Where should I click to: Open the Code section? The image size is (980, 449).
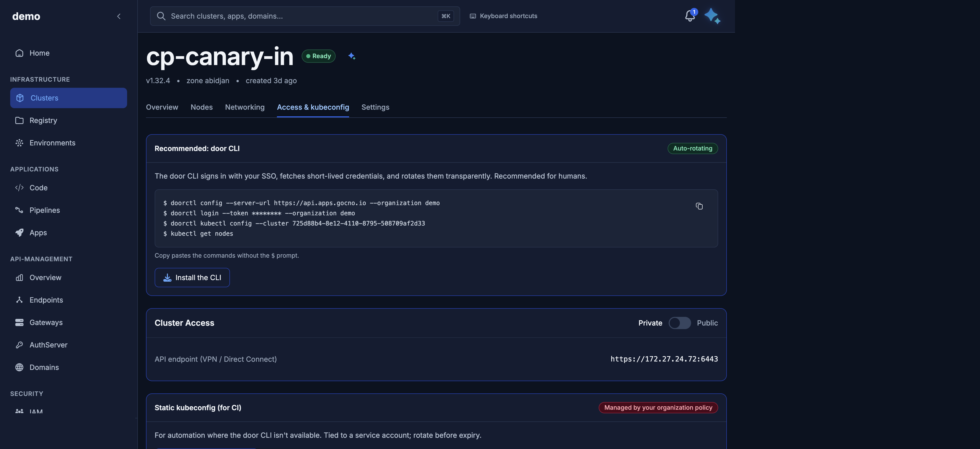point(68,188)
